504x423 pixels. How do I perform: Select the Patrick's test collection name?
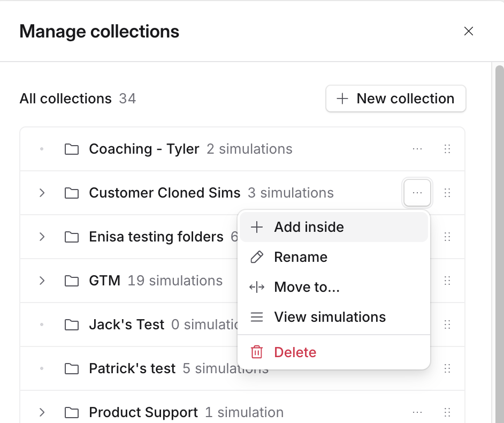coord(132,368)
